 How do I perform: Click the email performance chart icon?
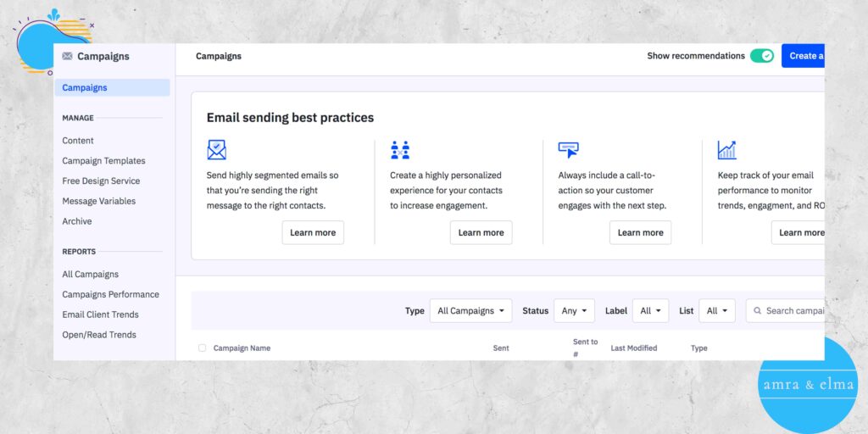[x=726, y=150]
